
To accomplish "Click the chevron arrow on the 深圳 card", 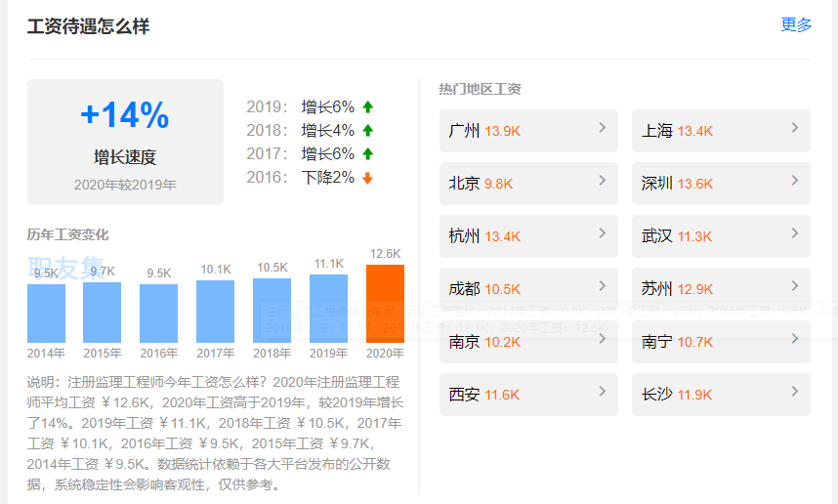I will coord(795,181).
